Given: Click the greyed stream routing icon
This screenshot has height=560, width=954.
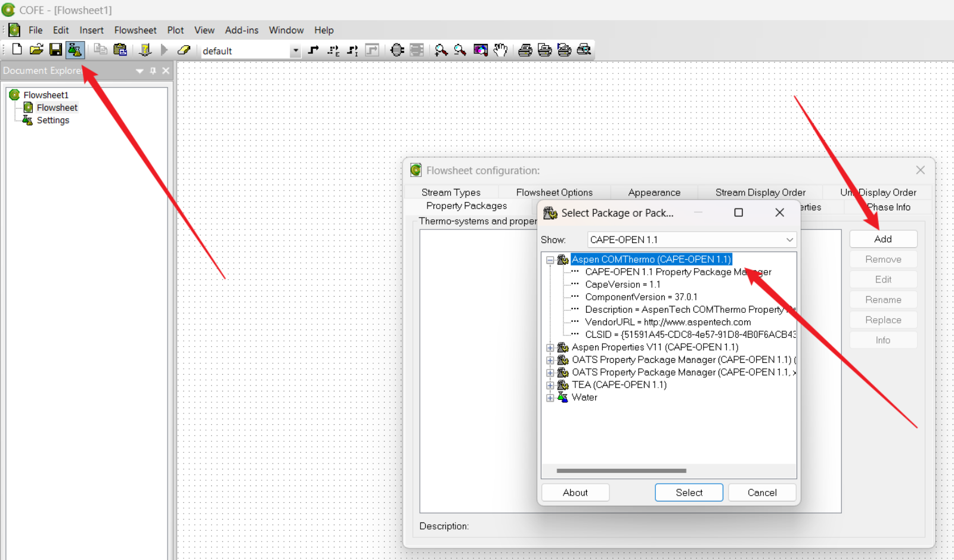Looking at the screenshot, I should [x=372, y=50].
